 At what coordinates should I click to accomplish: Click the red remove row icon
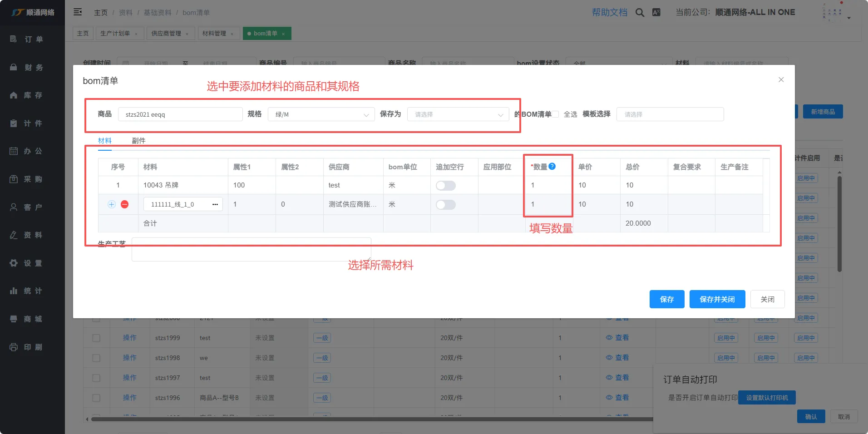124,204
